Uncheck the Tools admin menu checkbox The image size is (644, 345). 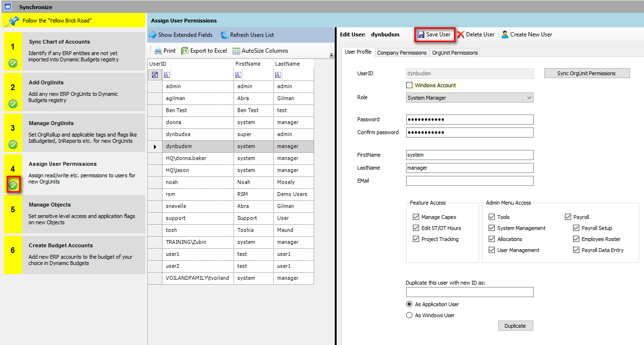[492, 217]
